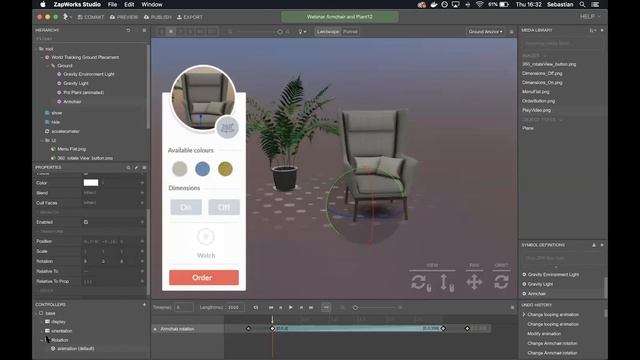Select Gravity Light in hierarchy
This screenshot has height=360, width=640.
[76, 83]
